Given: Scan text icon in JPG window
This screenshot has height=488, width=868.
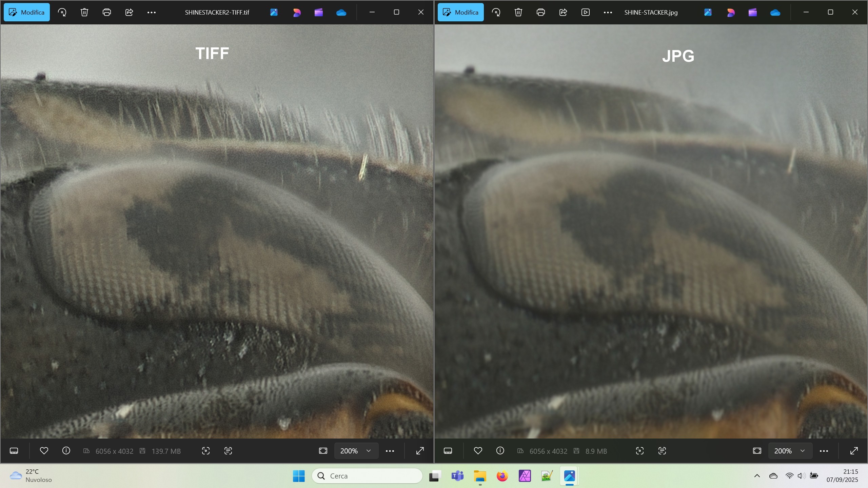Looking at the screenshot, I should (662, 451).
